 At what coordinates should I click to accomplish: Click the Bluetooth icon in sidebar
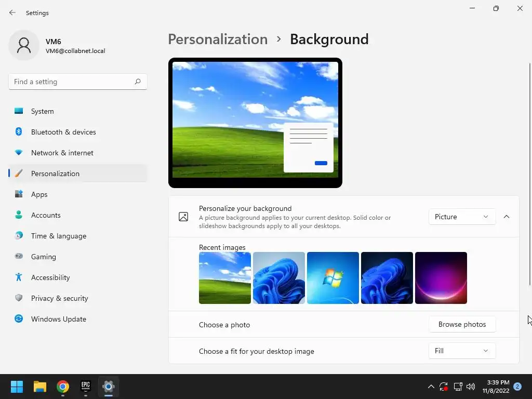pyautogui.click(x=19, y=131)
